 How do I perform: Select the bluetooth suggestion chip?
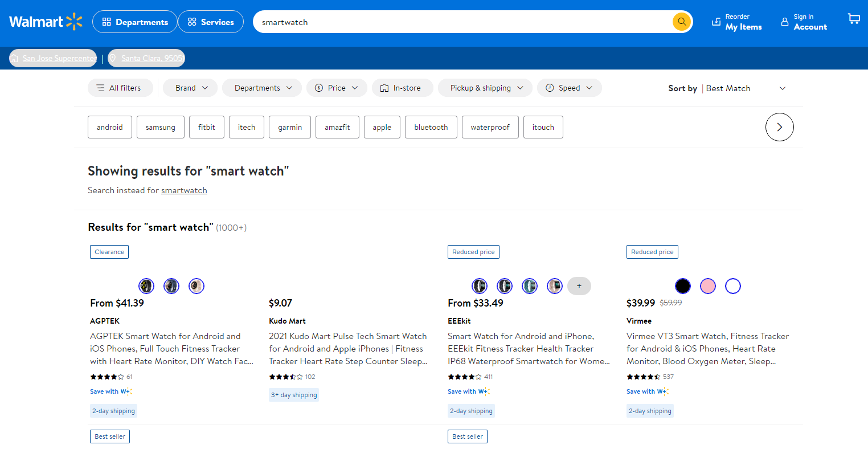[x=431, y=127]
